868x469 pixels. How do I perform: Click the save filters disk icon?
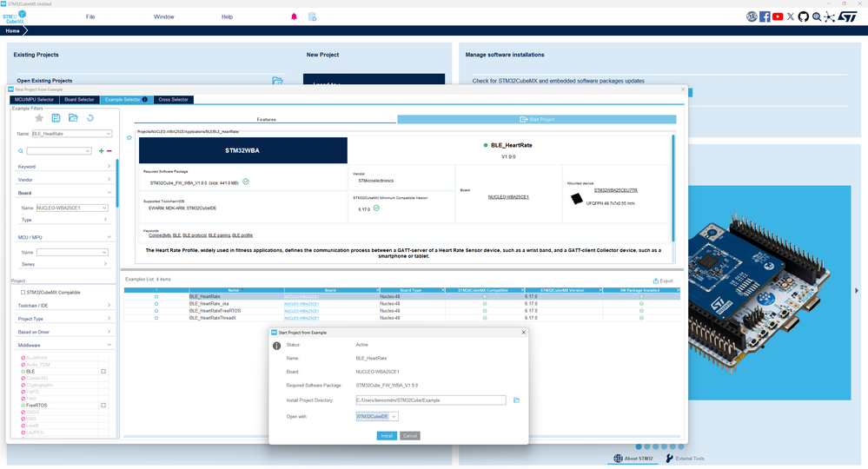[56, 118]
